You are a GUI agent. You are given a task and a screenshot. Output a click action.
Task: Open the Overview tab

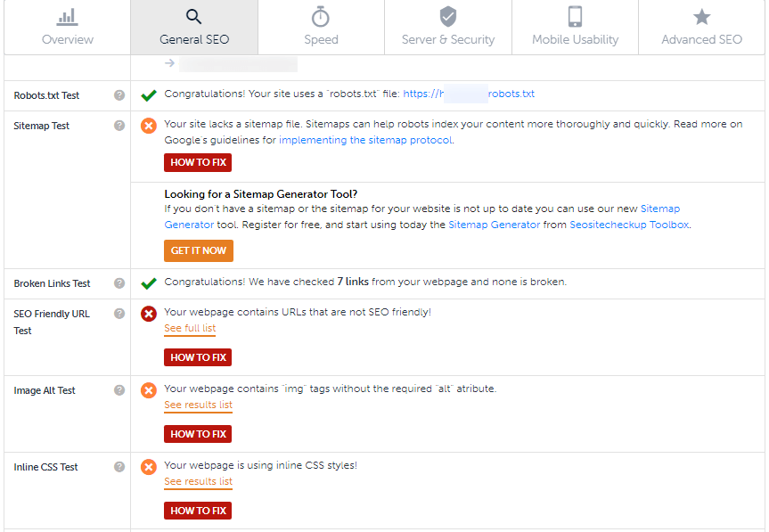[68, 28]
